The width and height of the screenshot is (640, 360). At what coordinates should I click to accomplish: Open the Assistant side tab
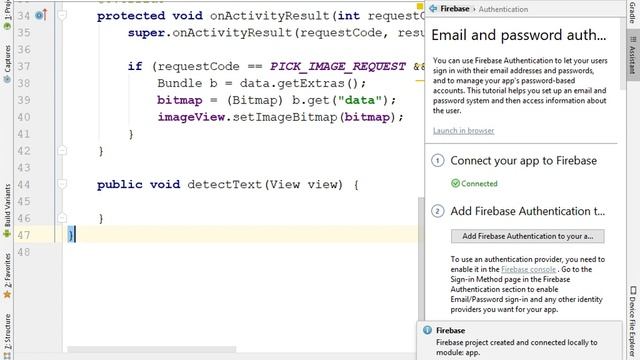[632, 56]
